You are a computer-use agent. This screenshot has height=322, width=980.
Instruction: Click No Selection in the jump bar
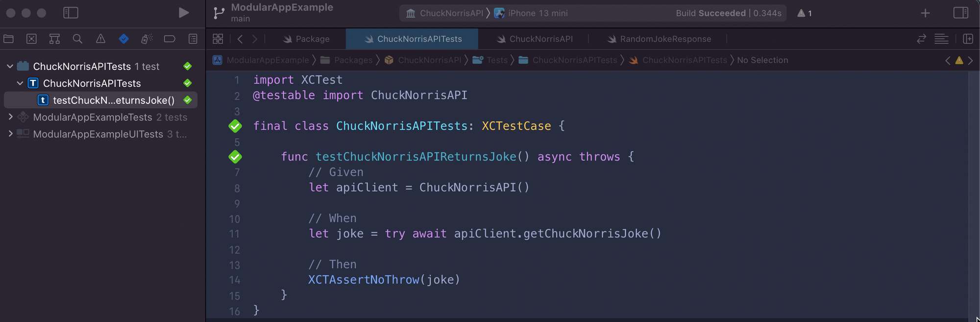762,60
